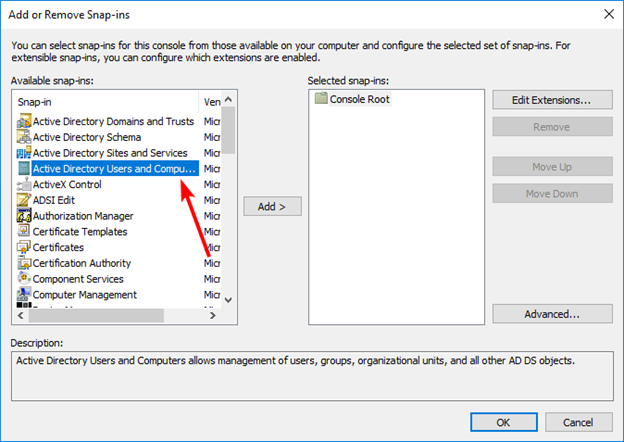This screenshot has height=442, width=624.
Task: Select the Authorization Manager icon
Action: tap(24, 216)
